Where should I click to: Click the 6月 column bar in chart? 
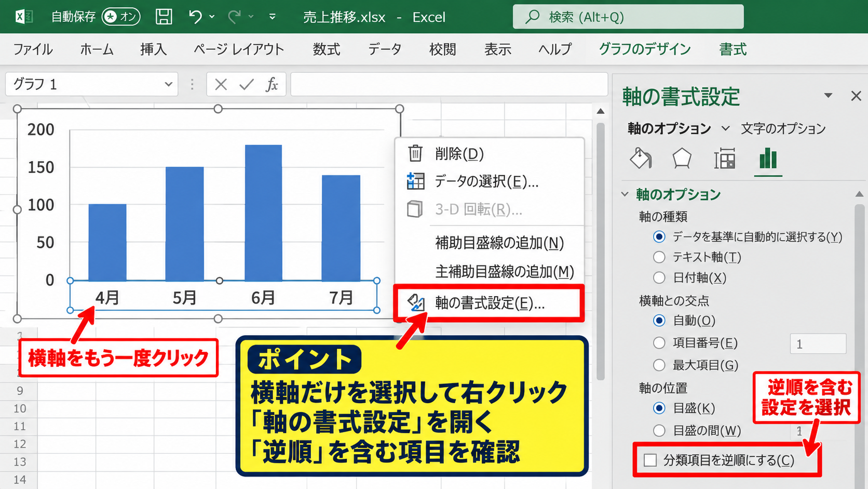[263, 213]
